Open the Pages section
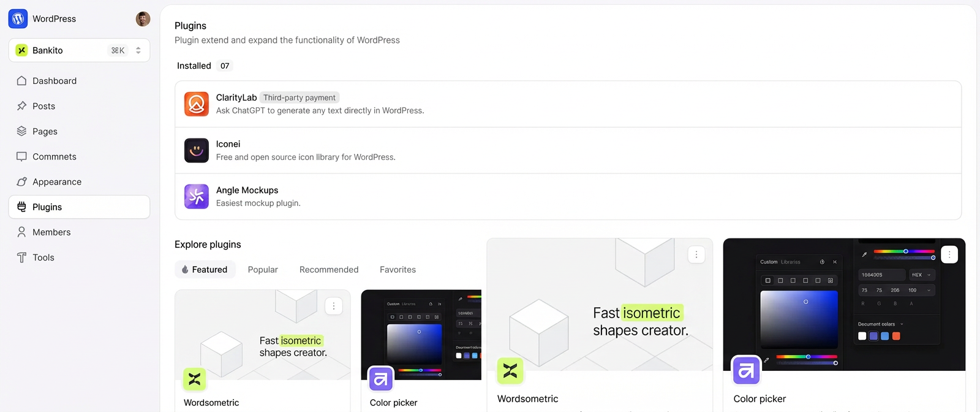The width and height of the screenshot is (980, 412). (x=45, y=131)
